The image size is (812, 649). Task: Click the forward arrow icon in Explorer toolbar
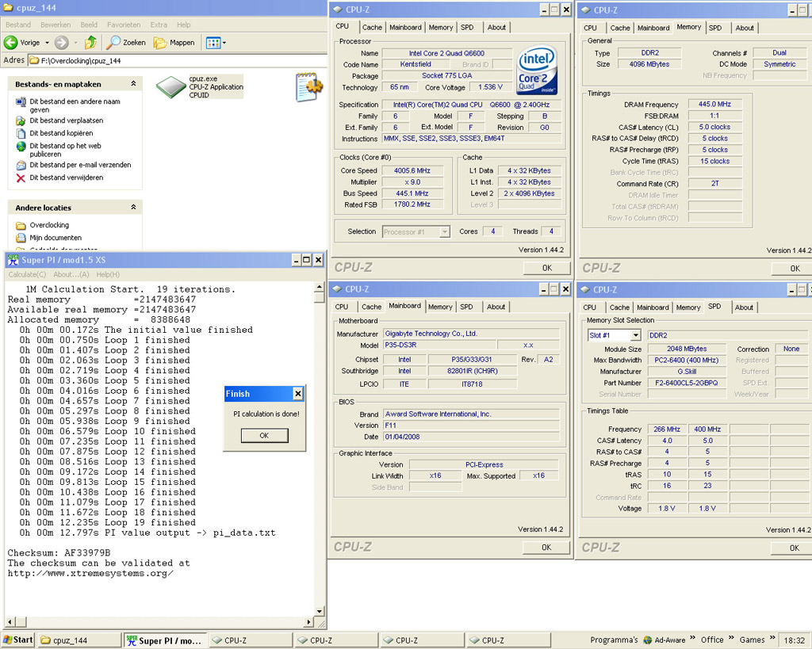point(62,42)
